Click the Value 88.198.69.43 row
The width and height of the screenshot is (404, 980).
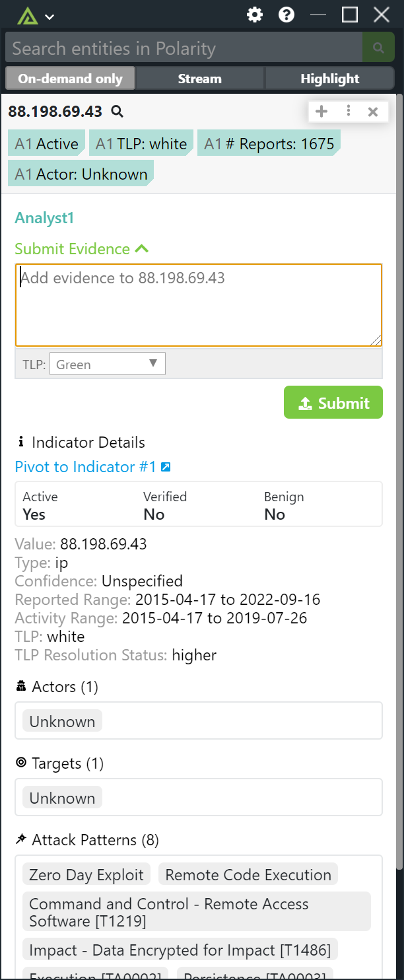(x=81, y=544)
